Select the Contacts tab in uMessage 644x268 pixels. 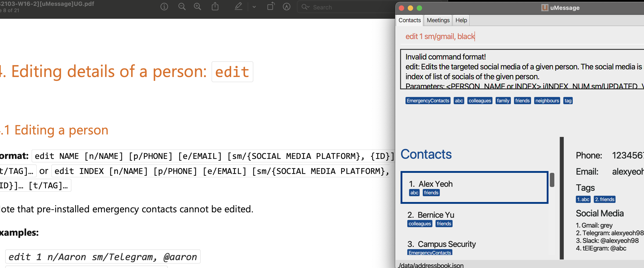coord(409,20)
